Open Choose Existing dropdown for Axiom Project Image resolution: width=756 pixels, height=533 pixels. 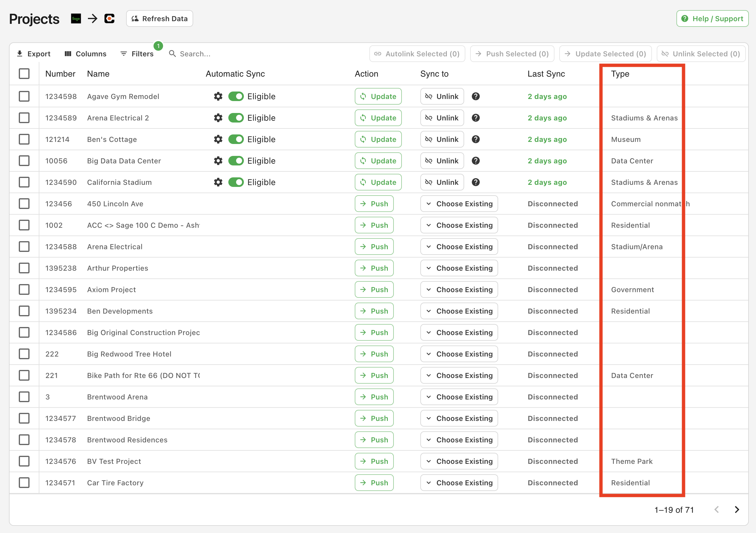[x=459, y=290]
